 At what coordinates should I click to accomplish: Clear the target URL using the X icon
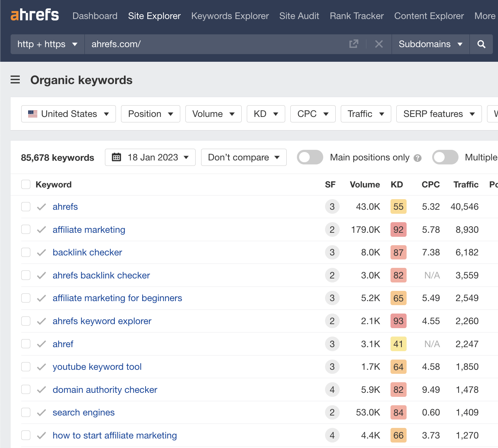379,44
